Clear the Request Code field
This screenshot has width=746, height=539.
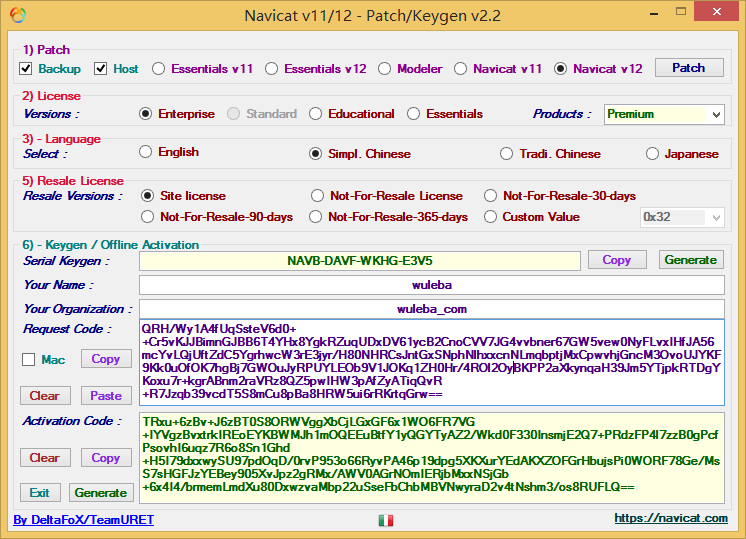[45, 395]
